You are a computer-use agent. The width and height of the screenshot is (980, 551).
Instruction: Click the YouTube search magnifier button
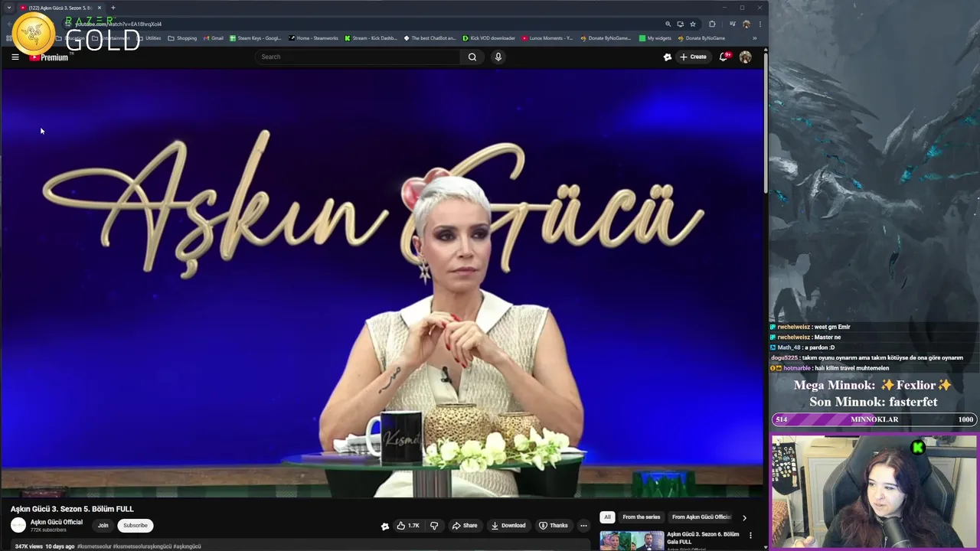point(472,57)
